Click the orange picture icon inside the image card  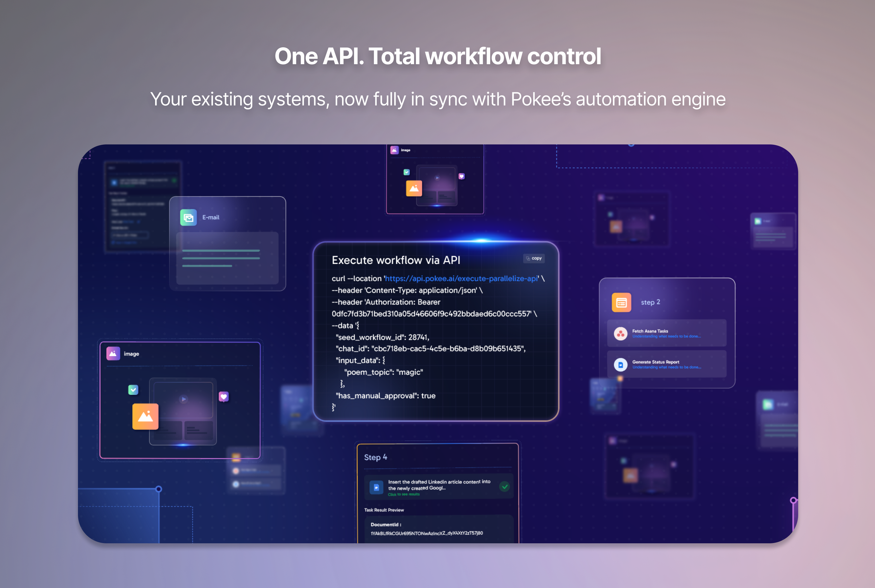[x=145, y=416]
